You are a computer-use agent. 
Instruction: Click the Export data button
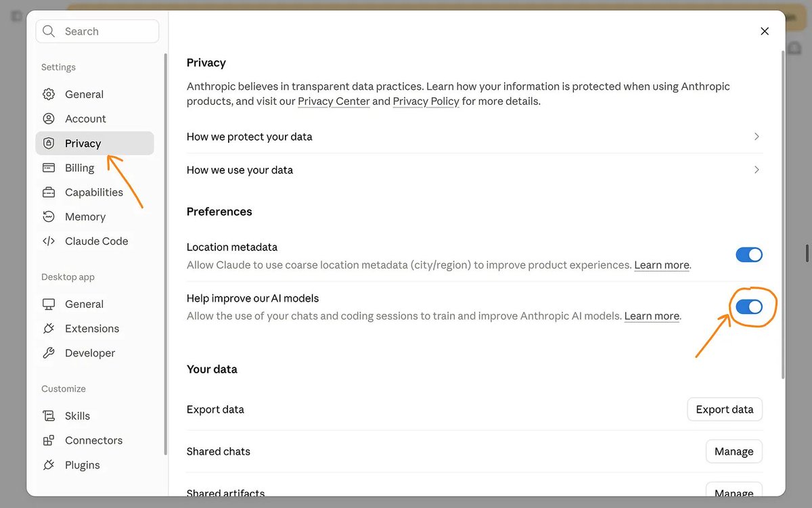pos(725,409)
